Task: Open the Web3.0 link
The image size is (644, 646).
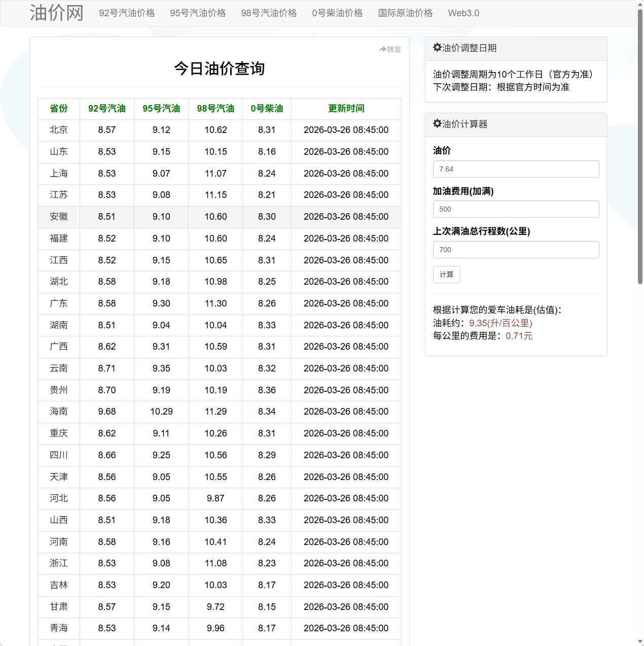Action: (x=463, y=13)
